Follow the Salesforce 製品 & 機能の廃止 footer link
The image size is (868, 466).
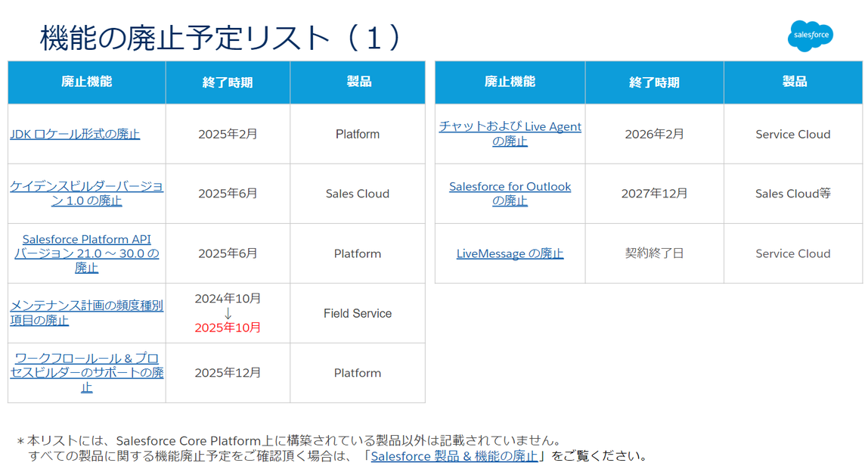click(454, 456)
